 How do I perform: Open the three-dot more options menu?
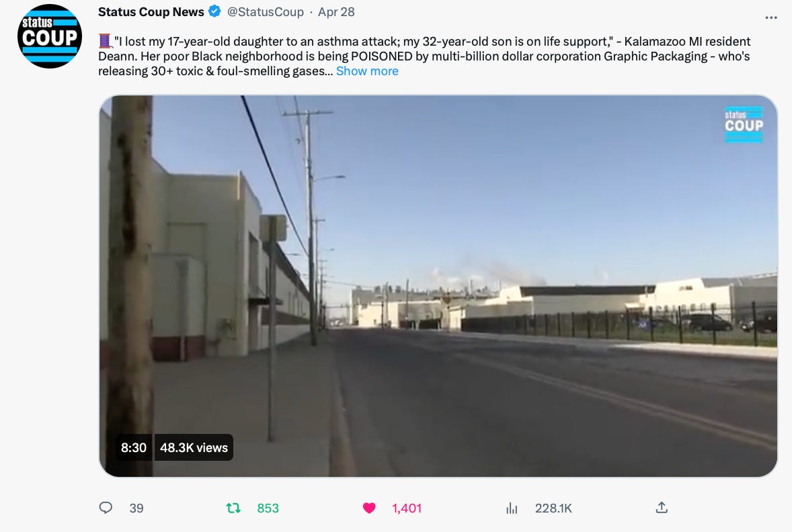coord(770,17)
